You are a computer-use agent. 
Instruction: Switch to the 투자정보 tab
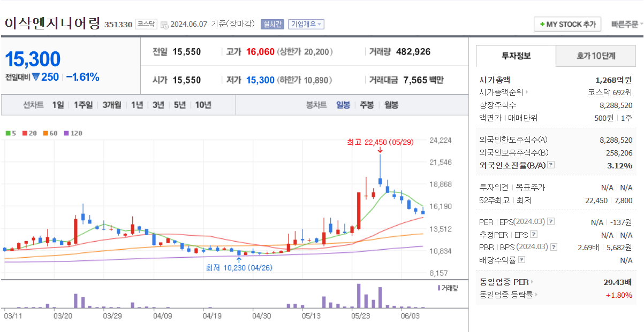(x=516, y=56)
